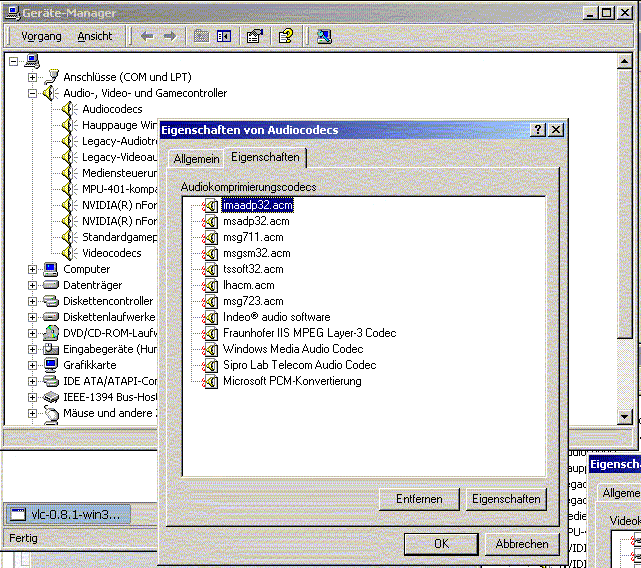The image size is (641, 568).
Task: Click the DVD/CD-ROM-Laufwerke disc icon
Action: click(x=51, y=333)
